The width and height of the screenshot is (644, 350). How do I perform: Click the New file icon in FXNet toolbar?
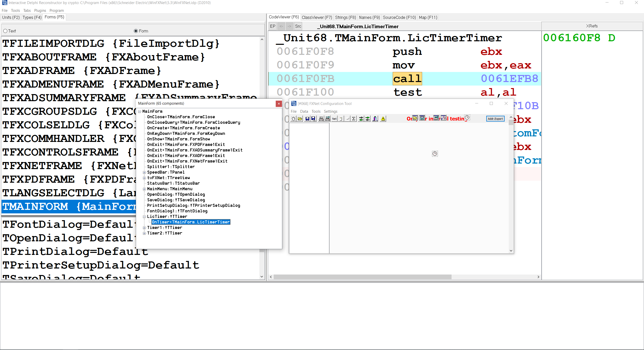click(294, 119)
